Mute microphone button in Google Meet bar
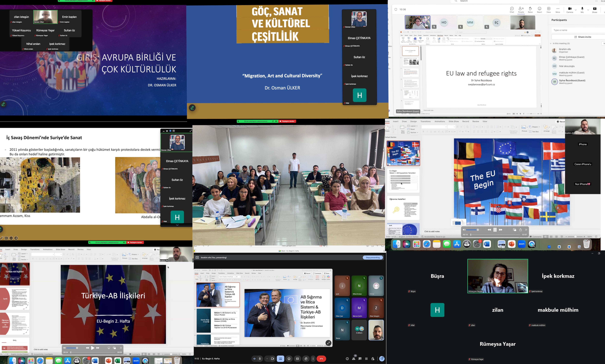 pos(260,359)
